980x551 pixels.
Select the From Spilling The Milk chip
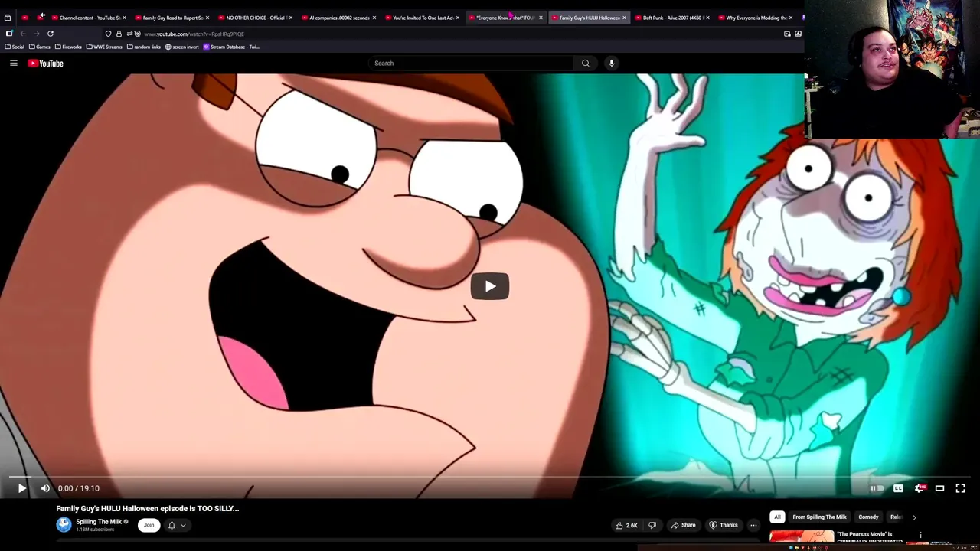819,517
